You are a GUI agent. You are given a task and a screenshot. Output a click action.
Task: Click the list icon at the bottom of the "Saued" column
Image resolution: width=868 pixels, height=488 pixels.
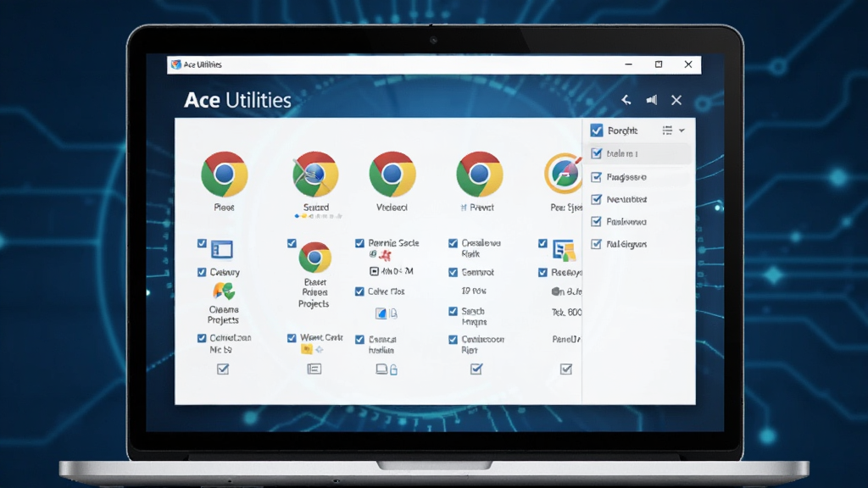point(314,369)
